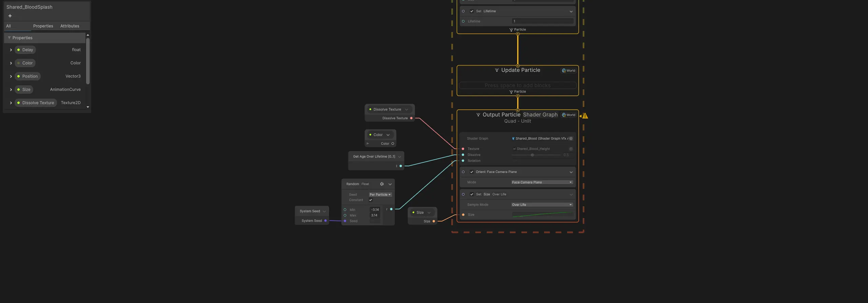The height and width of the screenshot is (303, 868).
Task: Open the Sample Mode Over Life dropdown
Action: tap(542, 205)
